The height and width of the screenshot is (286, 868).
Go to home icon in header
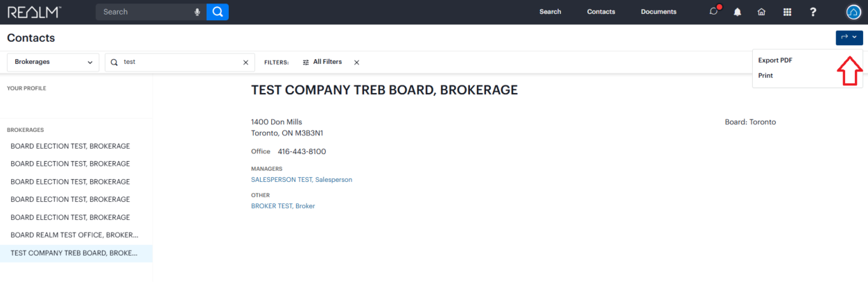[x=761, y=12]
